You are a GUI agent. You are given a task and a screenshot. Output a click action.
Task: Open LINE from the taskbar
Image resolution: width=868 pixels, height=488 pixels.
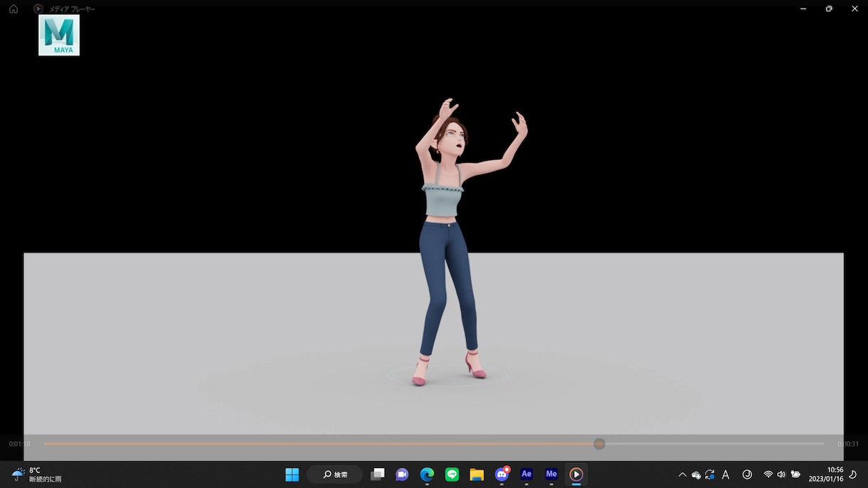point(452,474)
